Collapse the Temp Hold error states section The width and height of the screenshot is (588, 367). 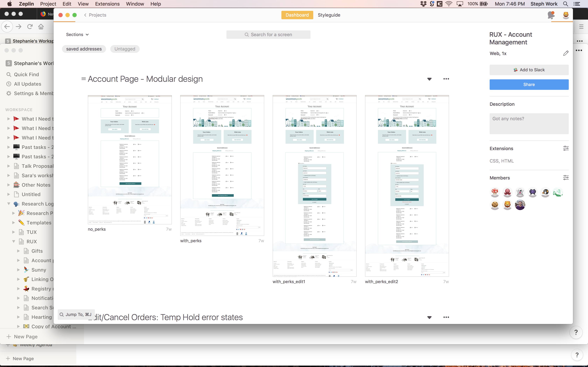429,318
